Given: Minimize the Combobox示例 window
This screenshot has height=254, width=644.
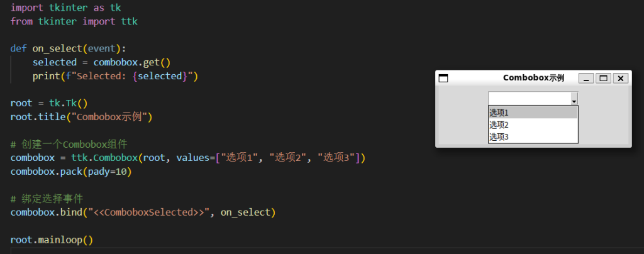Looking at the screenshot, I should coord(586,79).
